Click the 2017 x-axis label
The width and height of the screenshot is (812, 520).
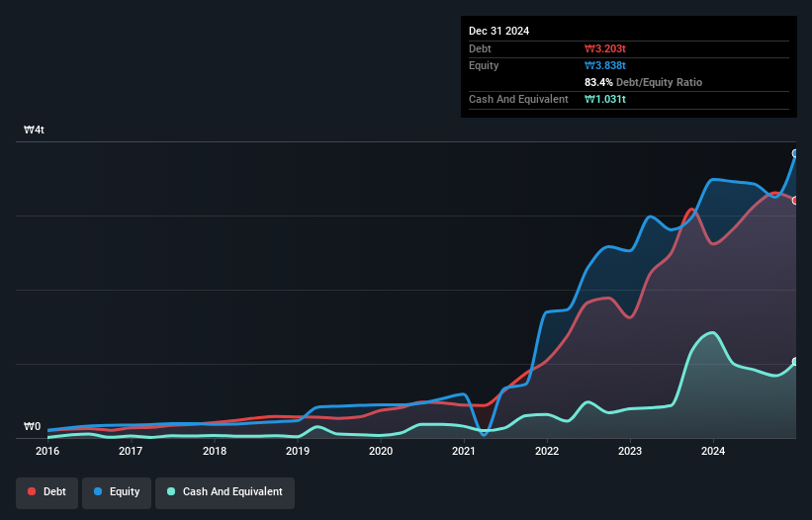131,451
